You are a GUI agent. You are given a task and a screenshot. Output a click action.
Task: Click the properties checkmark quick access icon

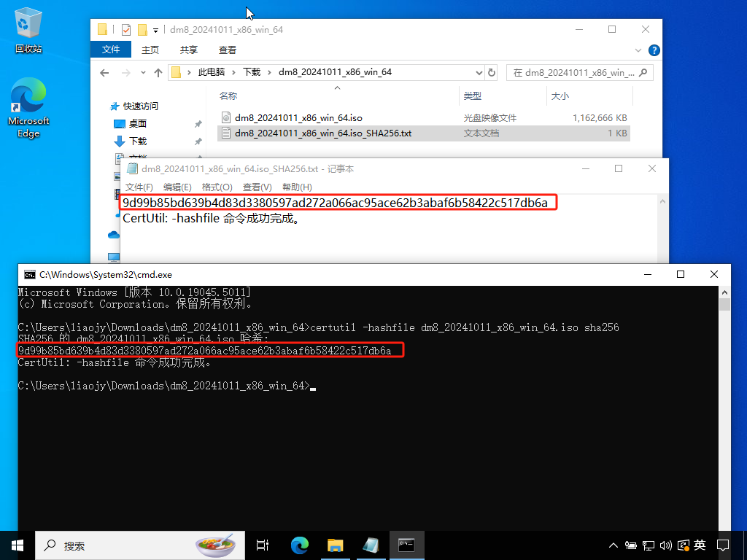tap(125, 30)
